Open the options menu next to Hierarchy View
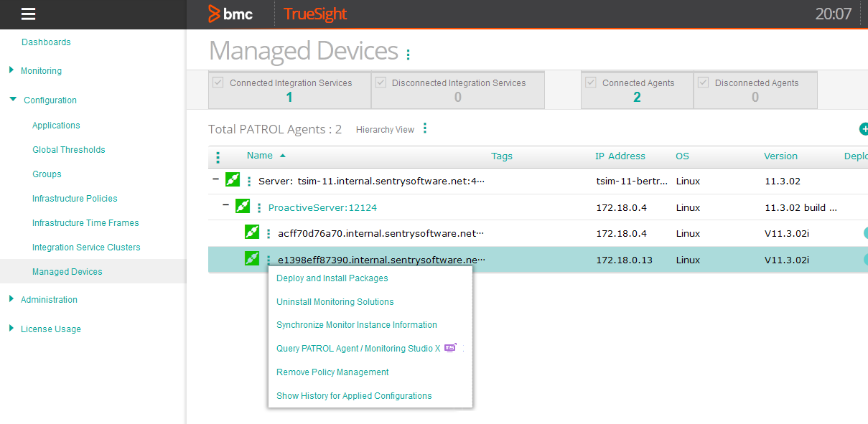The height and width of the screenshot is (424, 868). (x=426, y=128)
